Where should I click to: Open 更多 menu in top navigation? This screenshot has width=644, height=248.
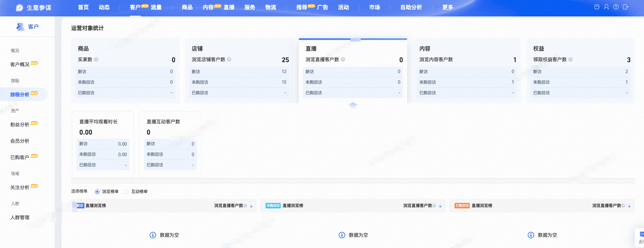coord(448,7)
